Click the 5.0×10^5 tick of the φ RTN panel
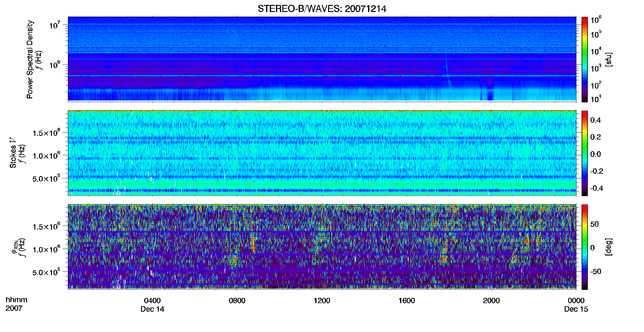The width and height of the screenshot is (644, 332). pyautogui.click(x=46, y=272)
